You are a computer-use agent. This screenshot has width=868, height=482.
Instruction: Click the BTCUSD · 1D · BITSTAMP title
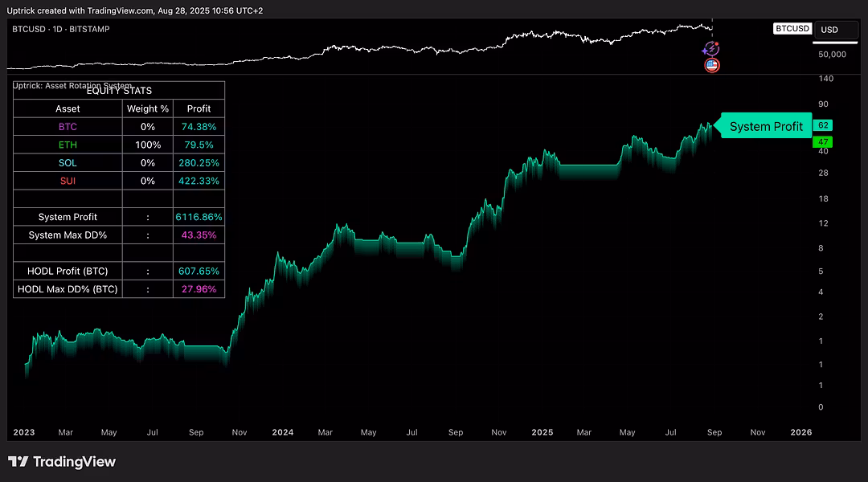coord(61,29)
